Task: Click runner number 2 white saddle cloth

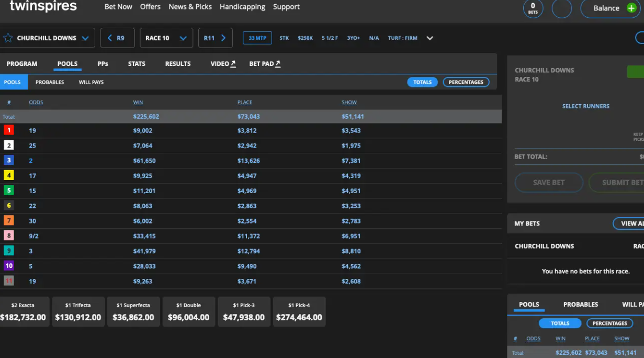Action: tap(9, 146)
